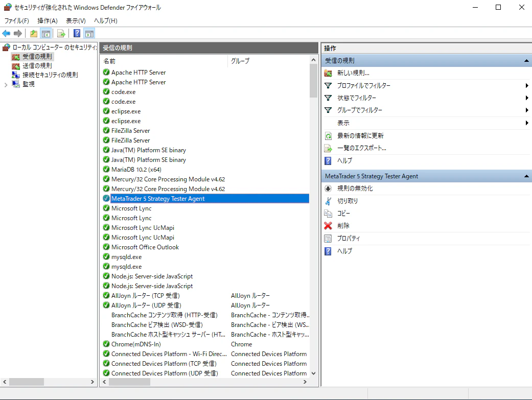
Task: Open the プロファイルでフィルター submenu arrow
Action: pos(527,85)
